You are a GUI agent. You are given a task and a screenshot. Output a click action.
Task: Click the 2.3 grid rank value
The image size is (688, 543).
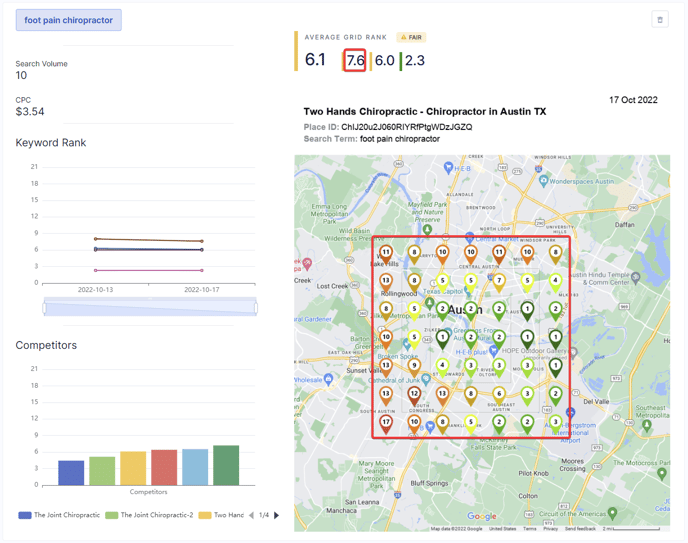pos(414,60)
